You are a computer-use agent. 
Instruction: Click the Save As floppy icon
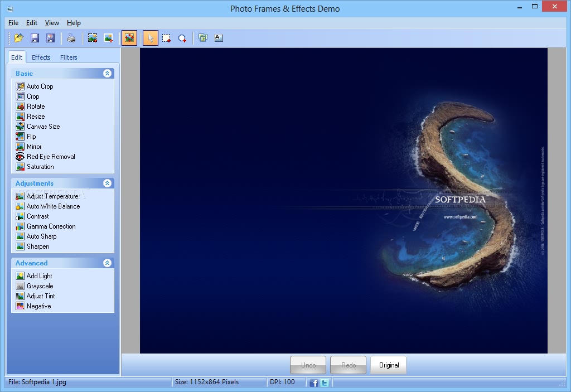[x=50, y=38]
